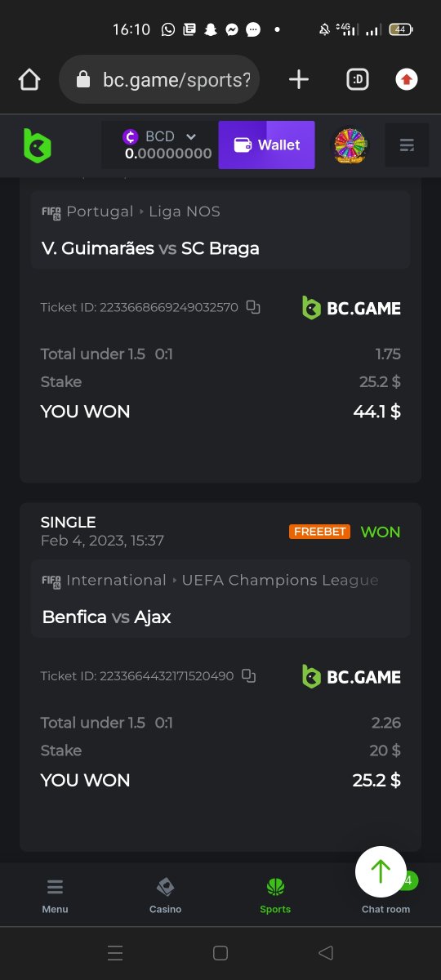The height and width of the screenshot is (980, 441).
Task: Open the Wallet button
Action: click(x=266, y=145)
